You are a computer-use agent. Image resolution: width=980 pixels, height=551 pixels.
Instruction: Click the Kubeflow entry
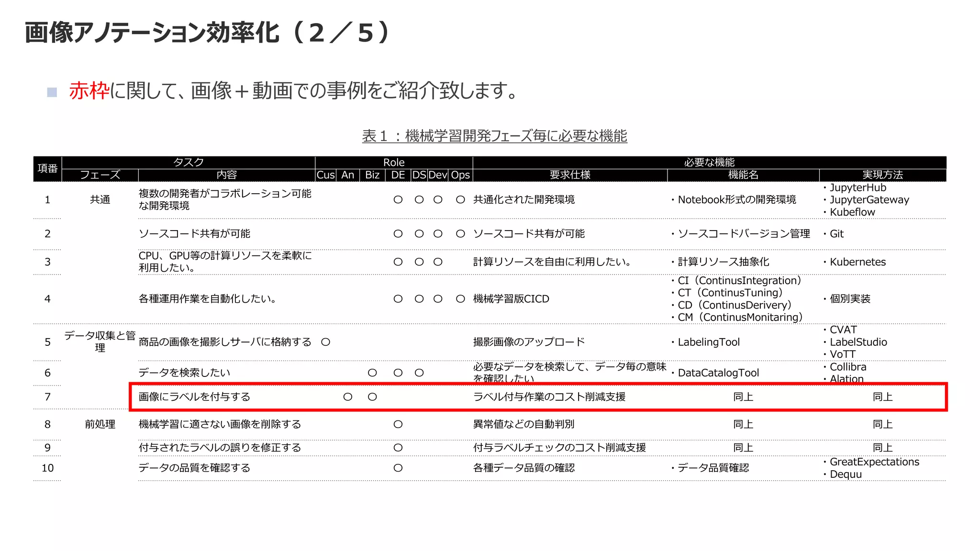(x=849, y=212)
